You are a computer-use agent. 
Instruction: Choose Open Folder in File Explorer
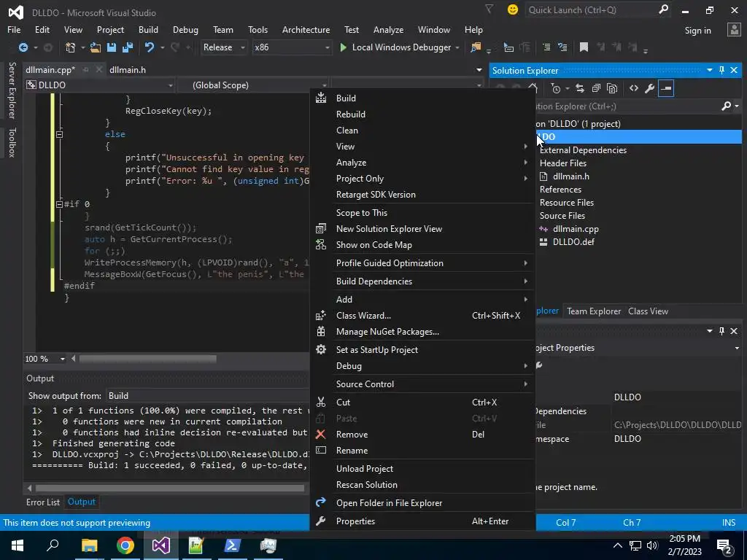(x=422, y=503)
